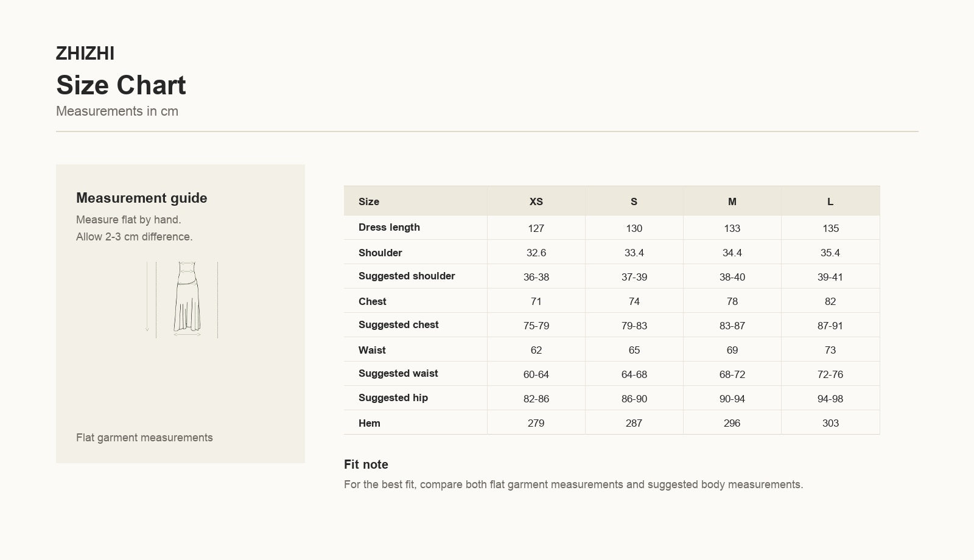The image size is (974, 560).
Task: Click the Fit note heading
Action: (366, 464)
